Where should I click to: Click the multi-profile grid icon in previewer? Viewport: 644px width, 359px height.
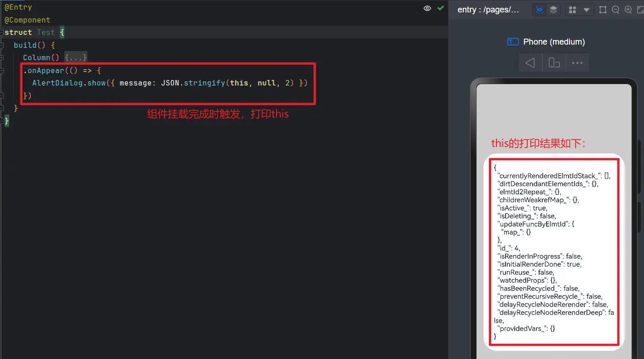tap(572, 10)
